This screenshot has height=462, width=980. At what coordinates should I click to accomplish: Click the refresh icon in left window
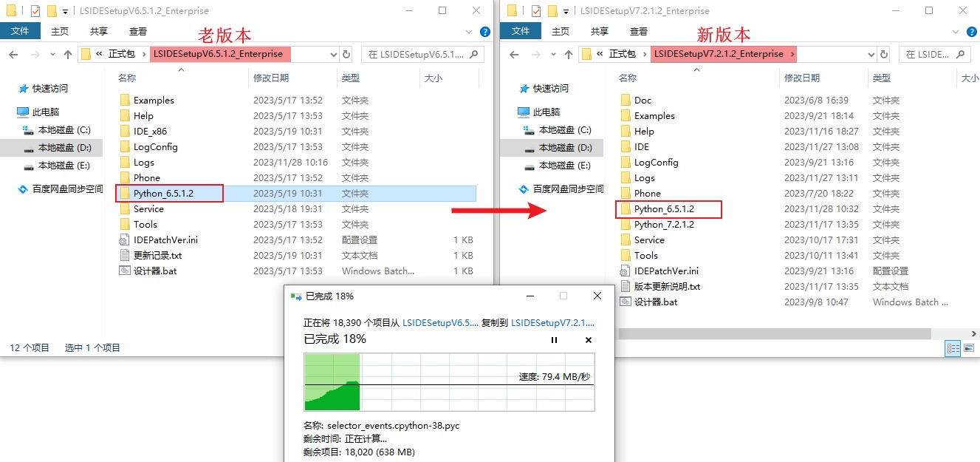tap(346, 54)
